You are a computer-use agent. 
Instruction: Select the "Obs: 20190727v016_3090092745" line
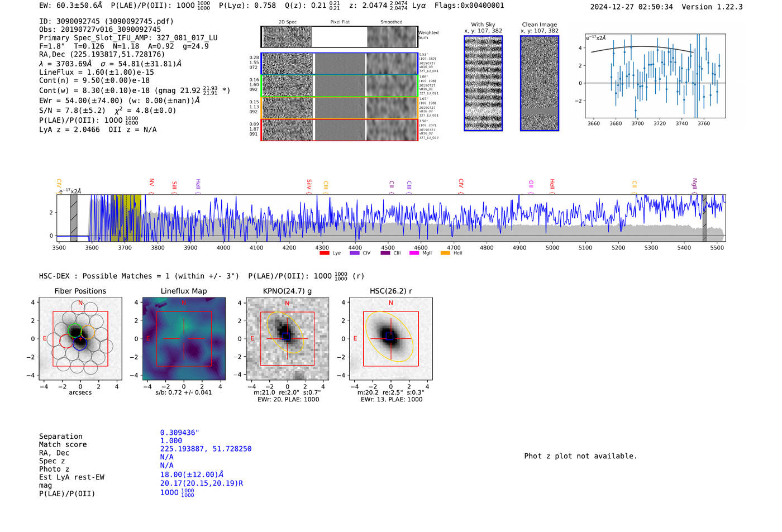100,30
